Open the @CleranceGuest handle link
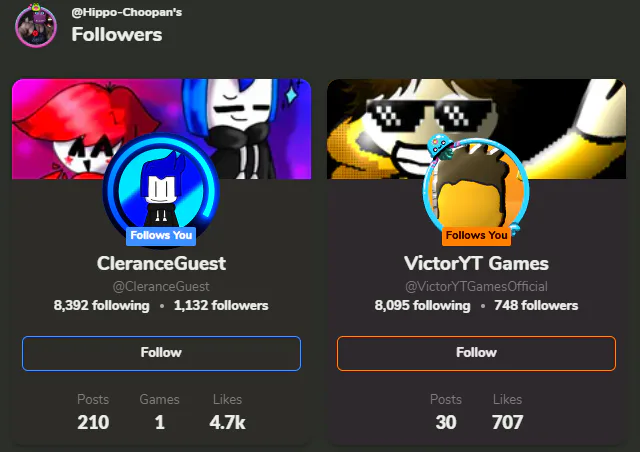640x452 pixels. click(161, 287)
